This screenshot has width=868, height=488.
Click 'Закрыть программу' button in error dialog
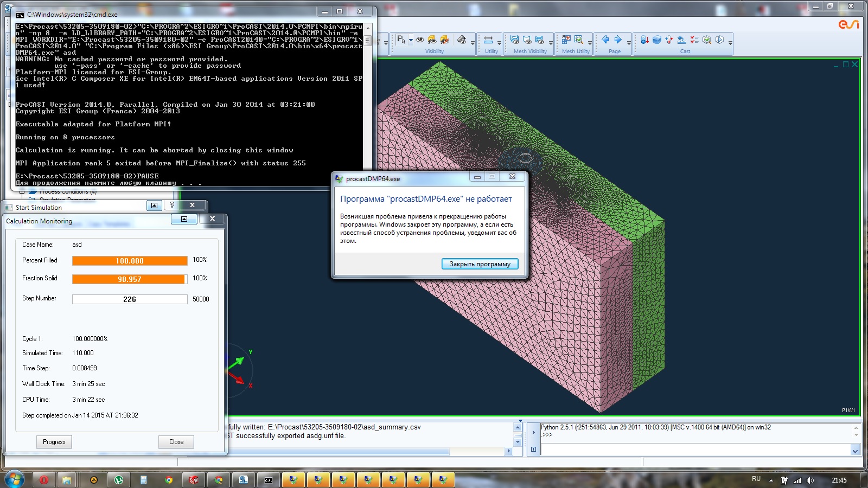click(x=480, y=264)
